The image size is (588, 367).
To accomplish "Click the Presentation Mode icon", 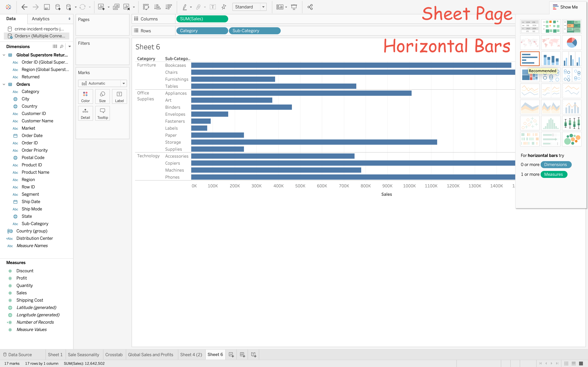I will tap(294, 7).
